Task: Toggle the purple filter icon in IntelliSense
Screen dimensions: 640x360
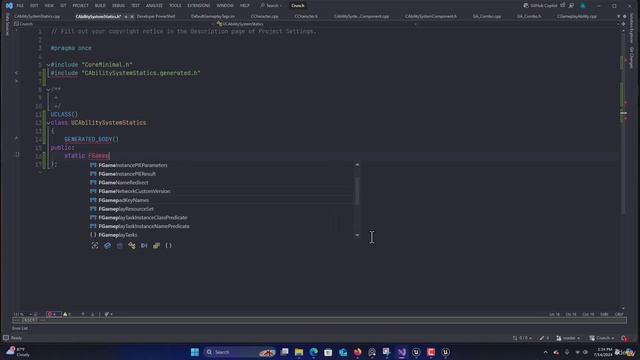Action: 120,245
